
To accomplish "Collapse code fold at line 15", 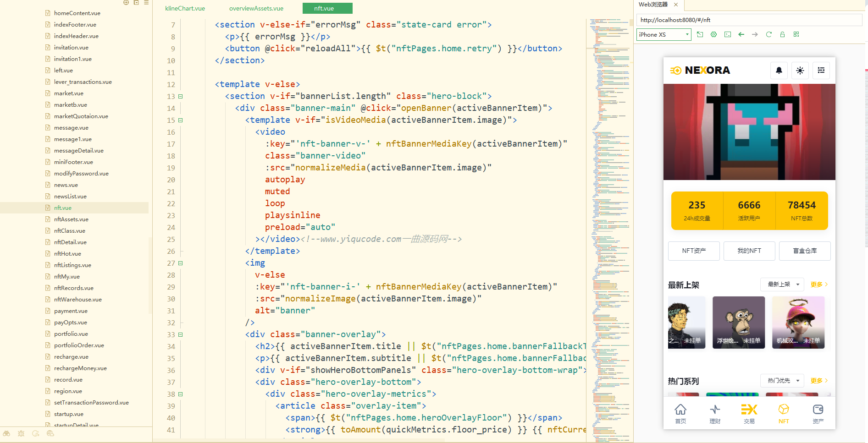I will [x=181, y=120].
